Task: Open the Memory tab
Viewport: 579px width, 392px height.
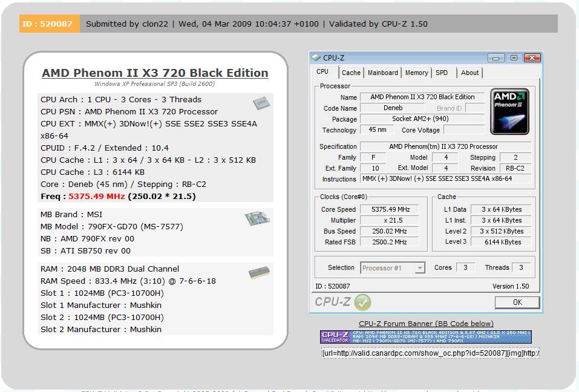Action: click(416, 73)
